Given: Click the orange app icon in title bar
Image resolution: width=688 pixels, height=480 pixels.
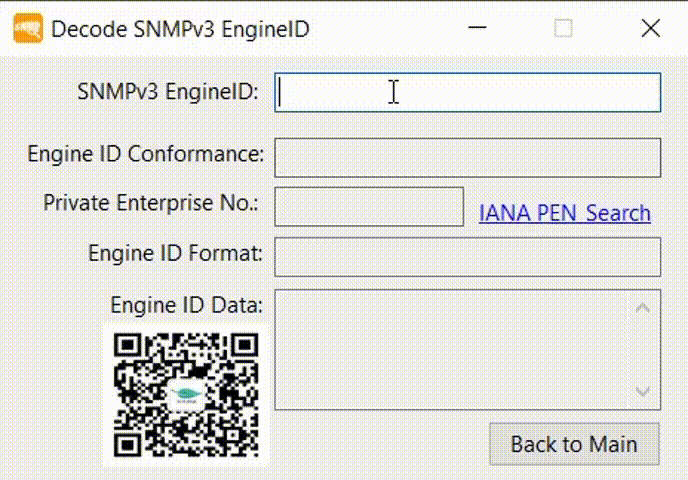Looking at the screenshot, I should pyautogui.click(x=28, y=29).
